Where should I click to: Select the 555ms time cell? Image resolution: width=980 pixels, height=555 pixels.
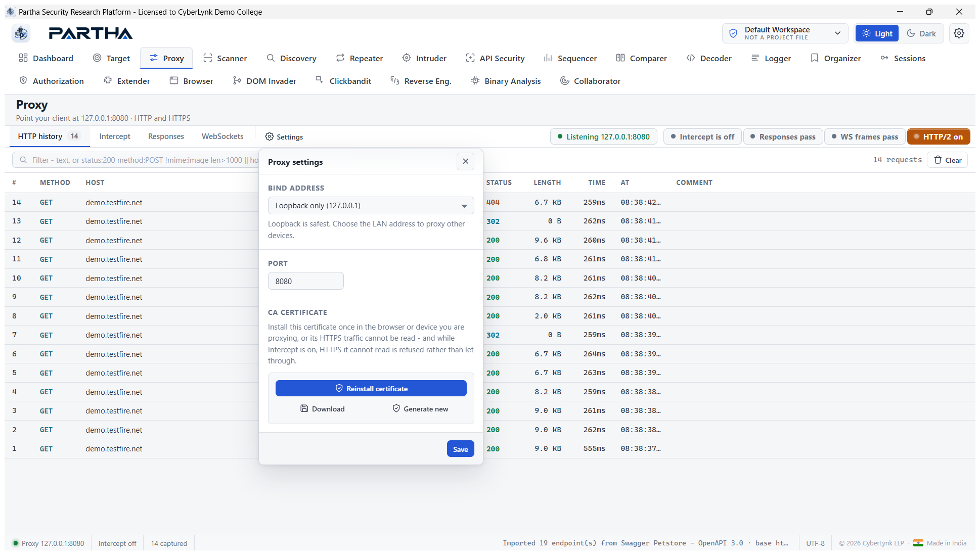[x=594, y=448]
